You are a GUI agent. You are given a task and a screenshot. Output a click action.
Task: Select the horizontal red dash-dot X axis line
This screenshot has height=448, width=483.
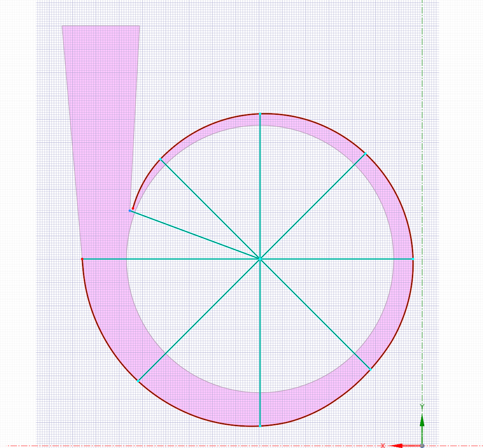pos(218,445)
